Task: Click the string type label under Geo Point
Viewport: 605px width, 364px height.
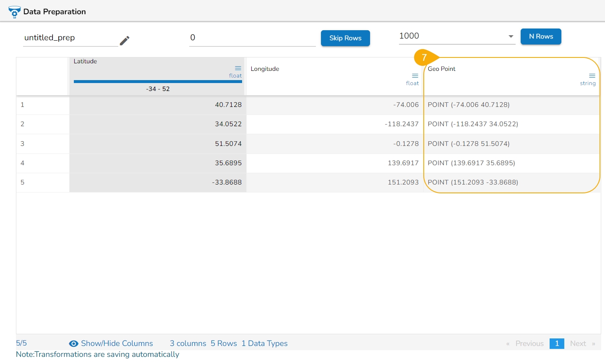Action: [587, 83]
